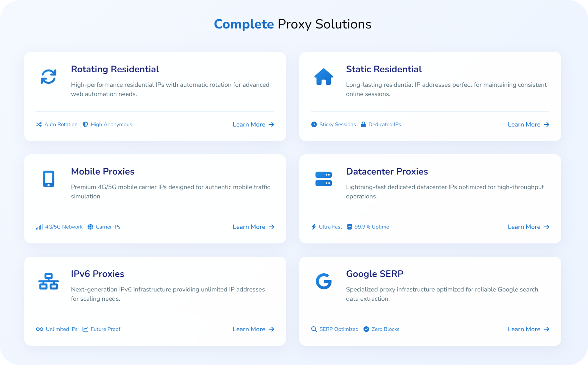Viewport: 588px width, 365px height.
Task: Click the SERP Optimized feature label
Action: (x=339, y=329)
